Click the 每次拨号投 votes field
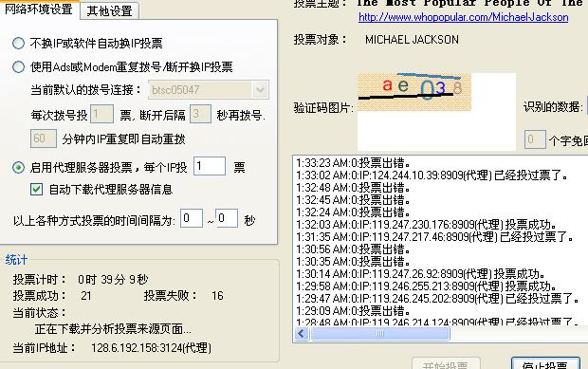Screen dimensions: 588x369 102,115
